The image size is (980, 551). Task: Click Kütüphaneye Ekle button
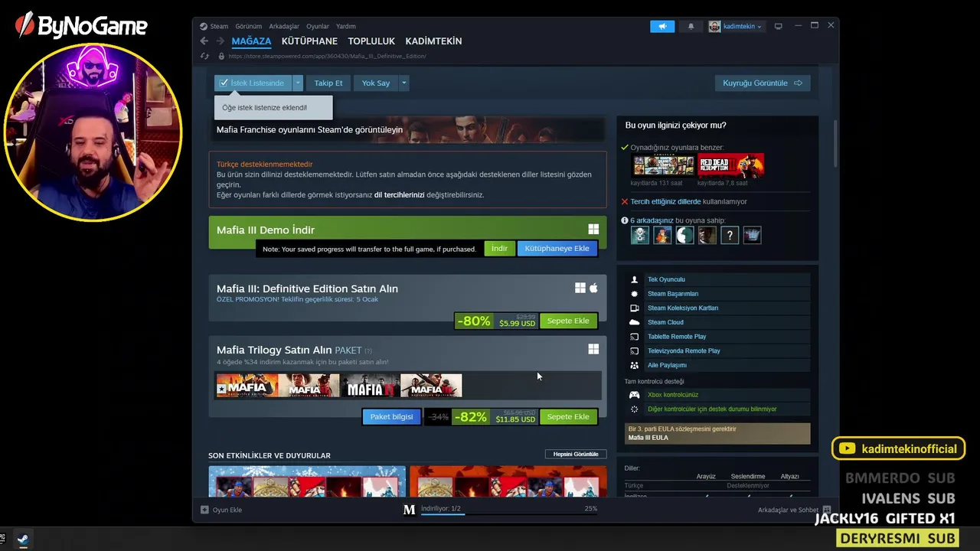tap(557, 249)
